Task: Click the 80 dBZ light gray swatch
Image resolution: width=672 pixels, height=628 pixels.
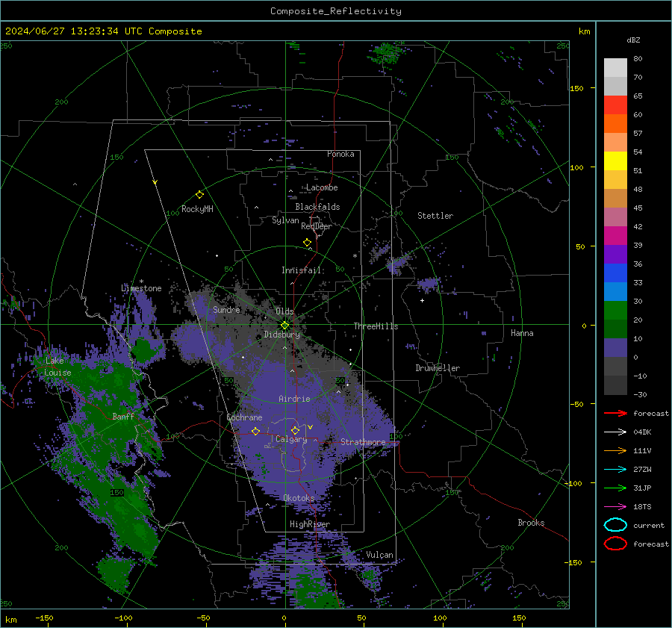Action: (x=615, y=67)
